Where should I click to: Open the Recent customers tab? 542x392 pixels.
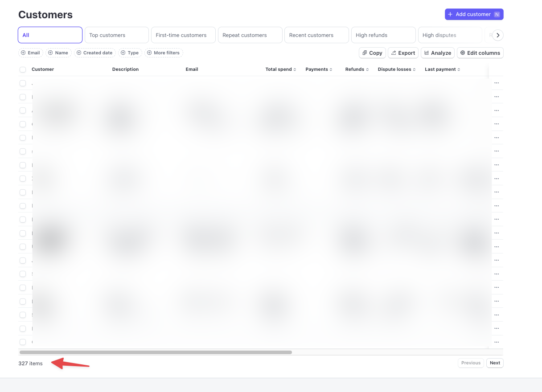pos(316,35)
